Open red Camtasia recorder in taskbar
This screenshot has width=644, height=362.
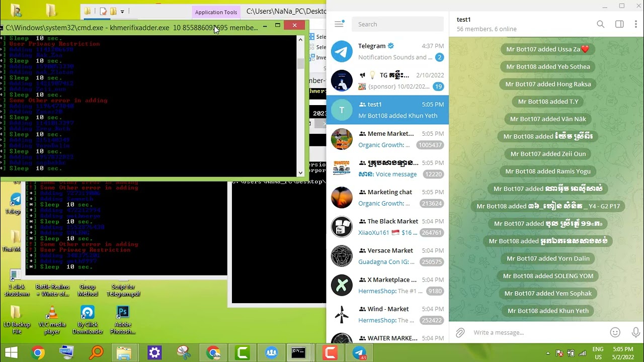click(330, 353)
